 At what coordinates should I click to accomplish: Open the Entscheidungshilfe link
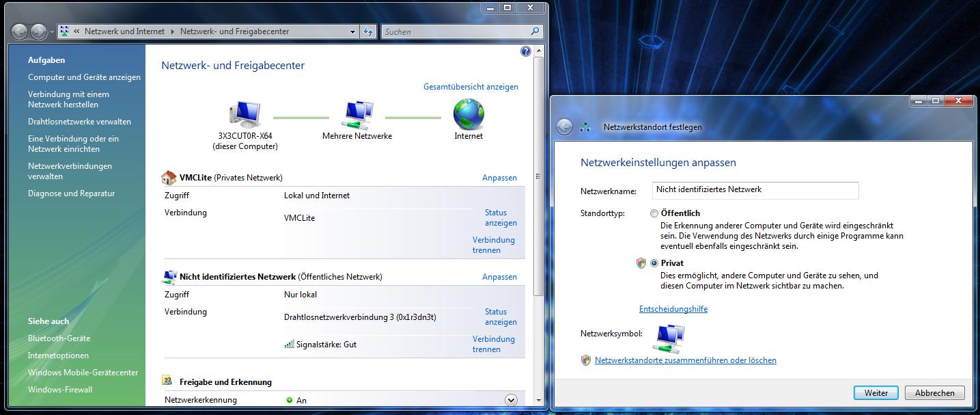pos(673,309)
